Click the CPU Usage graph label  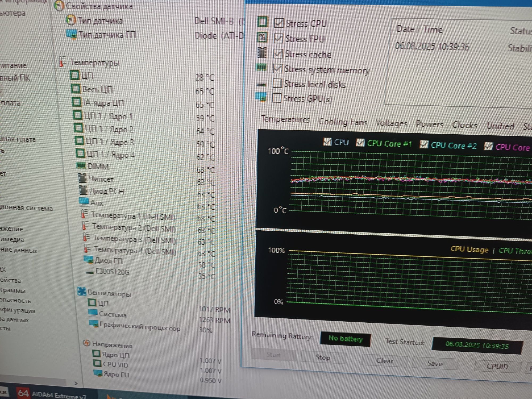pos(469,250)
